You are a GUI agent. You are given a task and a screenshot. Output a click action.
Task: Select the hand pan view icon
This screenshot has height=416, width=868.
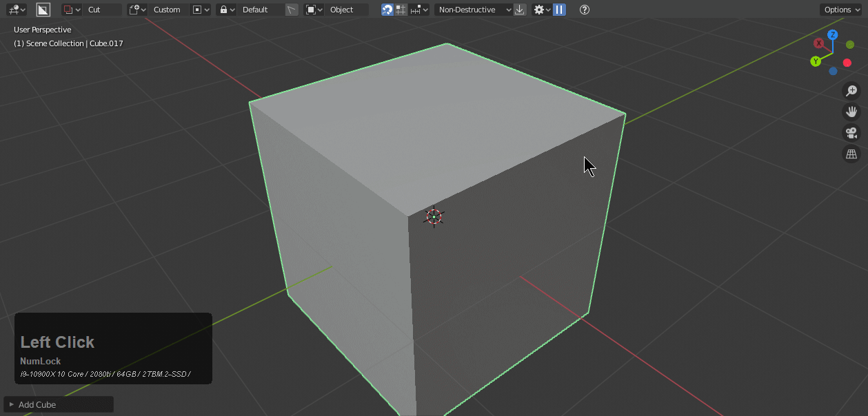pos(851,112)
